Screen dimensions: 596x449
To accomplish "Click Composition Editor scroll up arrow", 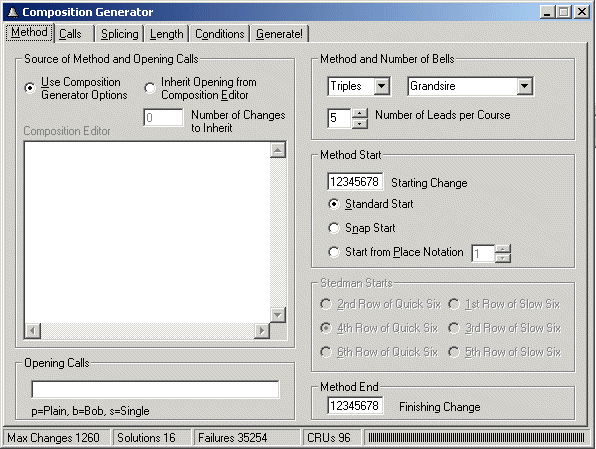I will [x=278, y=150].
